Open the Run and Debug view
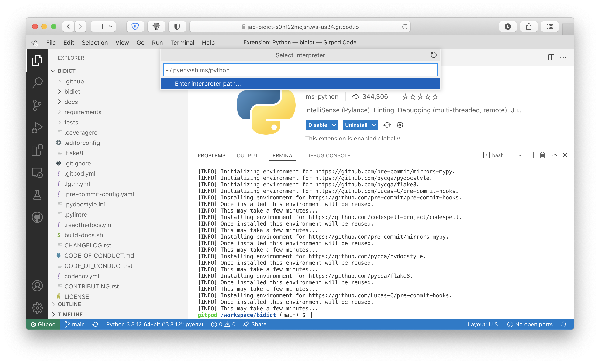This screenshot has height=364, width=600. point(37,127)
